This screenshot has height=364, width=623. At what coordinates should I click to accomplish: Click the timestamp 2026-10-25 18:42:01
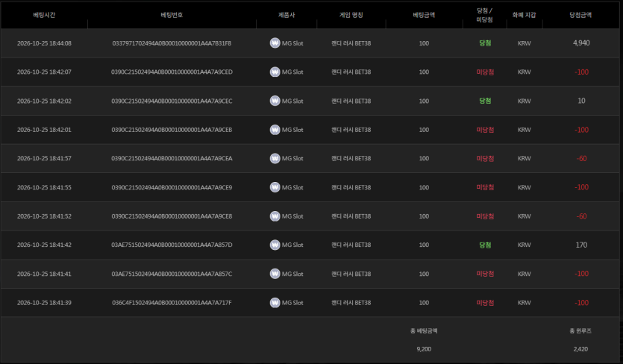(44, 130)
